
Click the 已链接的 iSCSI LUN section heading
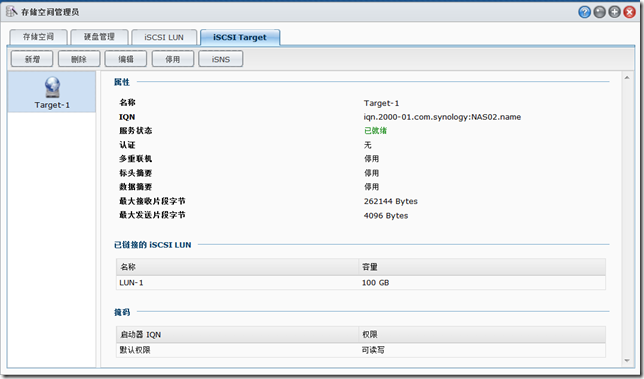point(153,245)
